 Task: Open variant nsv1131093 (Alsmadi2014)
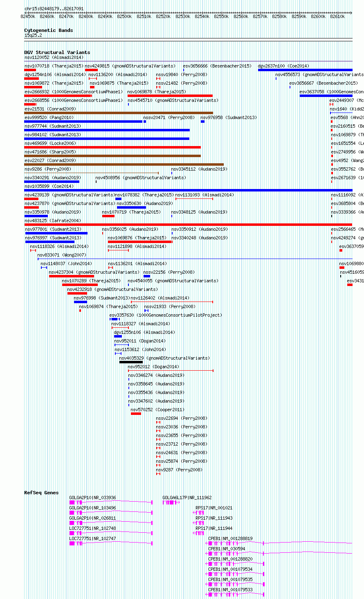pyautogui.click(x=205, y=195)
